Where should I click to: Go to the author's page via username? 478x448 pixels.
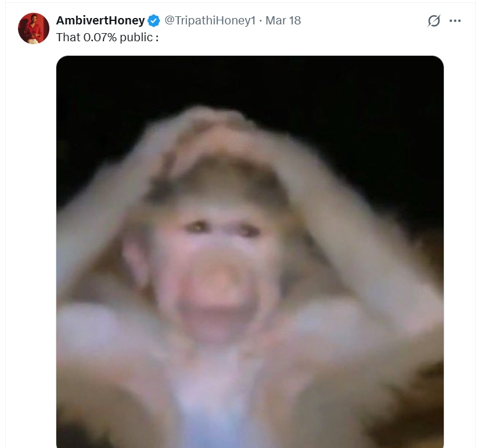pyautogui.click(x=210, y=20)
